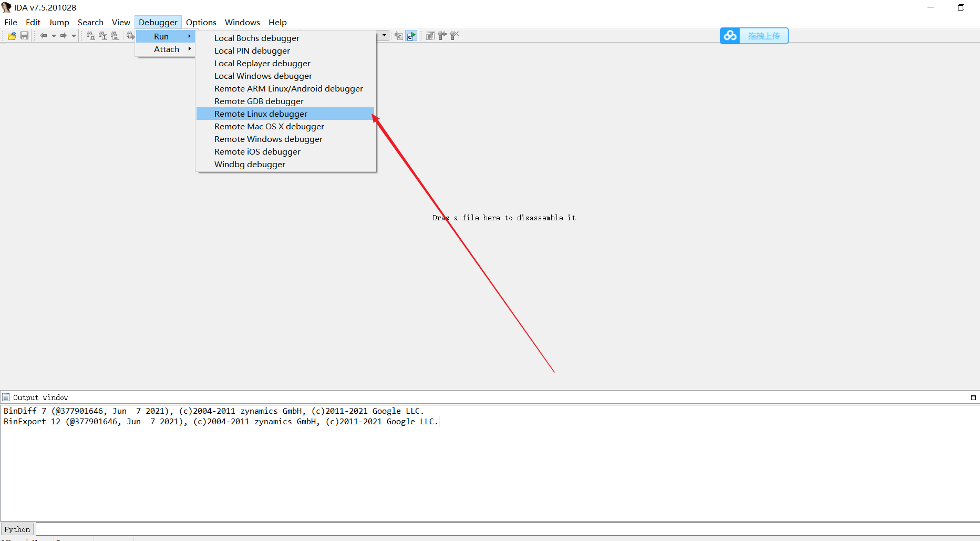Select Windbg debugger
This screenshot has width=980, height=541.
click(285, 164)
